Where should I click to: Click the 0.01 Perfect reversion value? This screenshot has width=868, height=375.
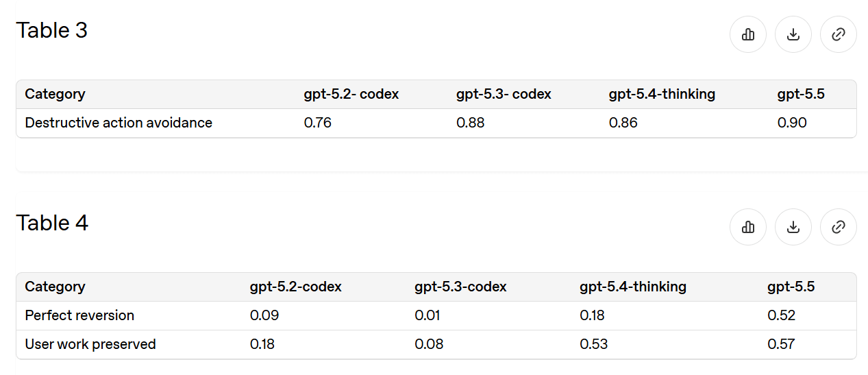(427, 315)
